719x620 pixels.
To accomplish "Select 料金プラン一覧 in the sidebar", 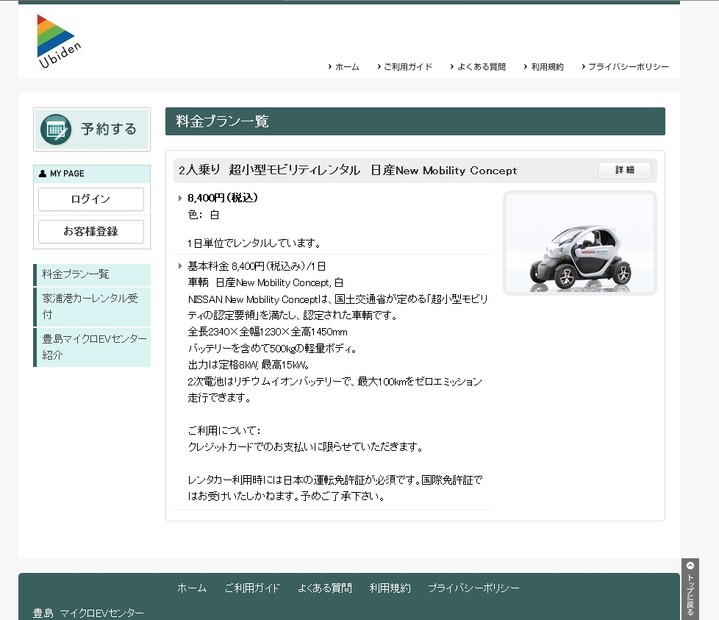I will pos(92,275).
